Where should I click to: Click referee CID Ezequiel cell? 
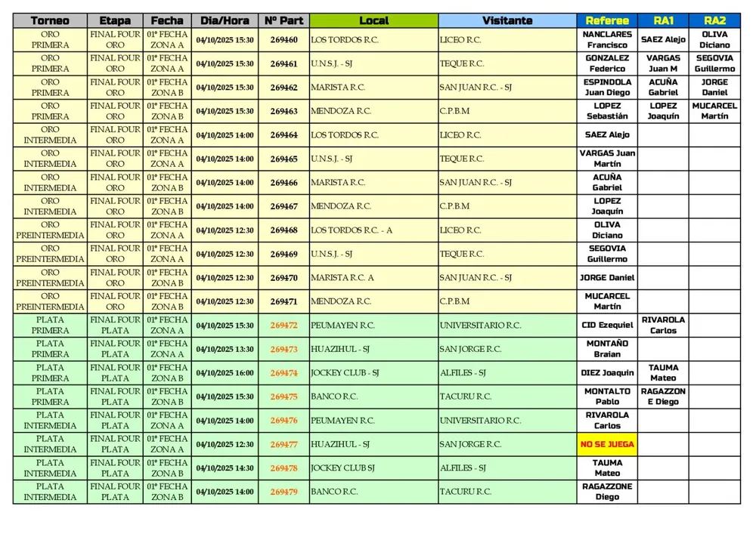point(607,326)
